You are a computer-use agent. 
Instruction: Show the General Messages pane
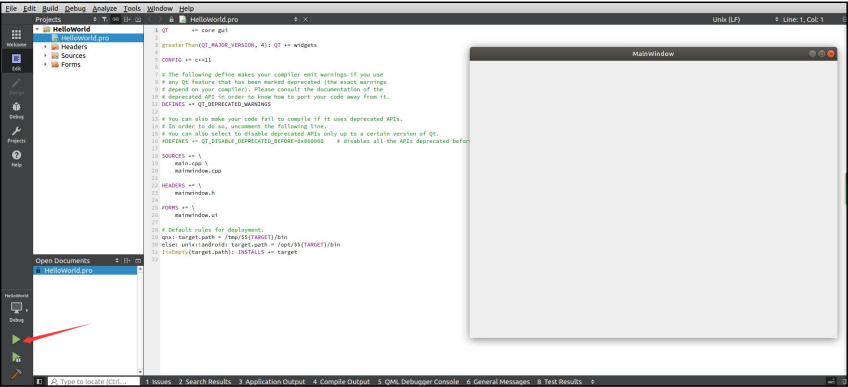pyautogui.click(x=498, y=382)
